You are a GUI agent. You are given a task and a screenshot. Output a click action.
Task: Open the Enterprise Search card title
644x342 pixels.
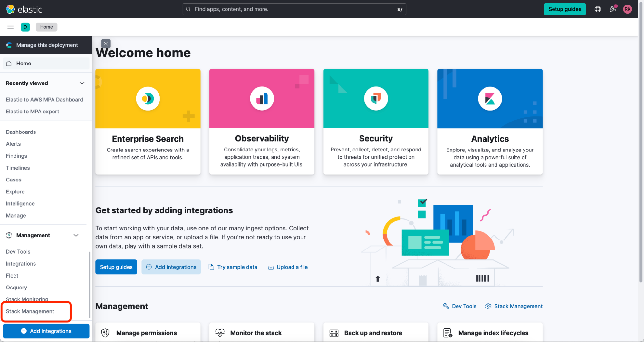click(148, 139)
